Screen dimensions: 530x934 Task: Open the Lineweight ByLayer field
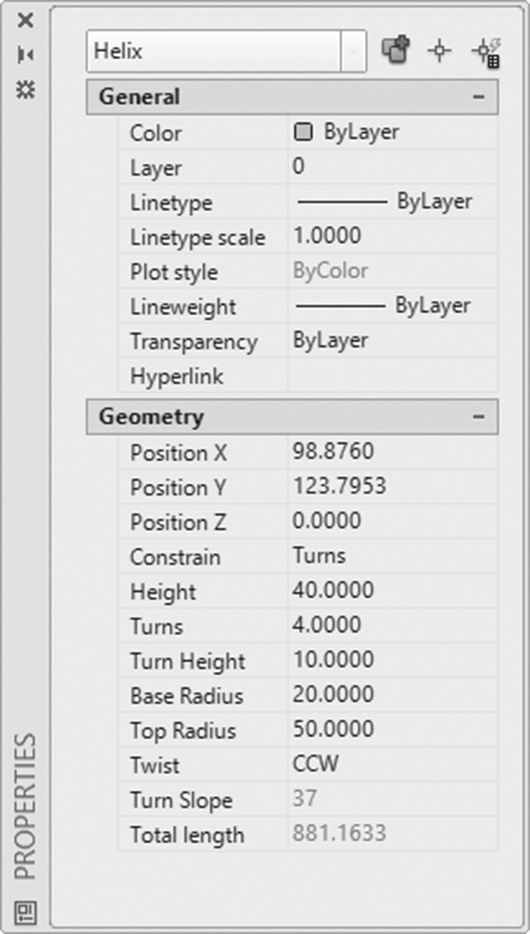click(393, 306)
